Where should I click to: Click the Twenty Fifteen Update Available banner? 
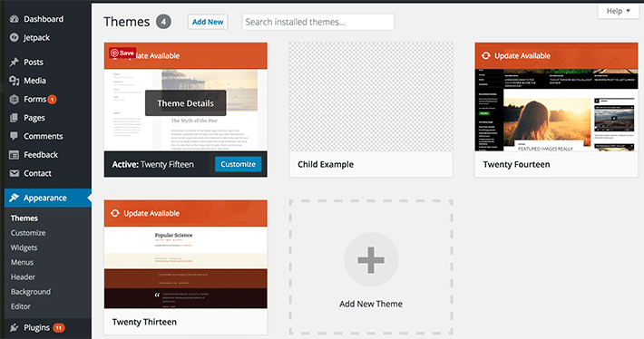186,56
